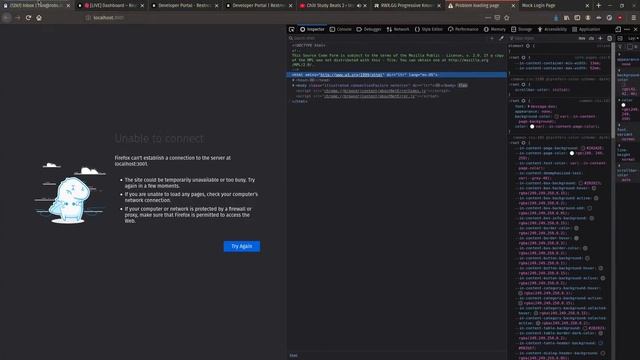Expand the head node in markup
Screen dimensions: 640x360
tap(293, 80)
